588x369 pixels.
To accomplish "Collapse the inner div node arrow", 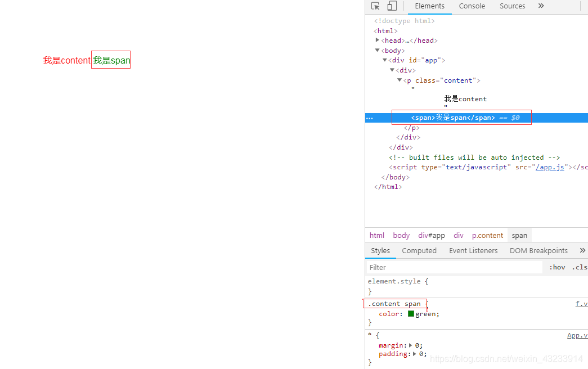I will pos(392,70).
